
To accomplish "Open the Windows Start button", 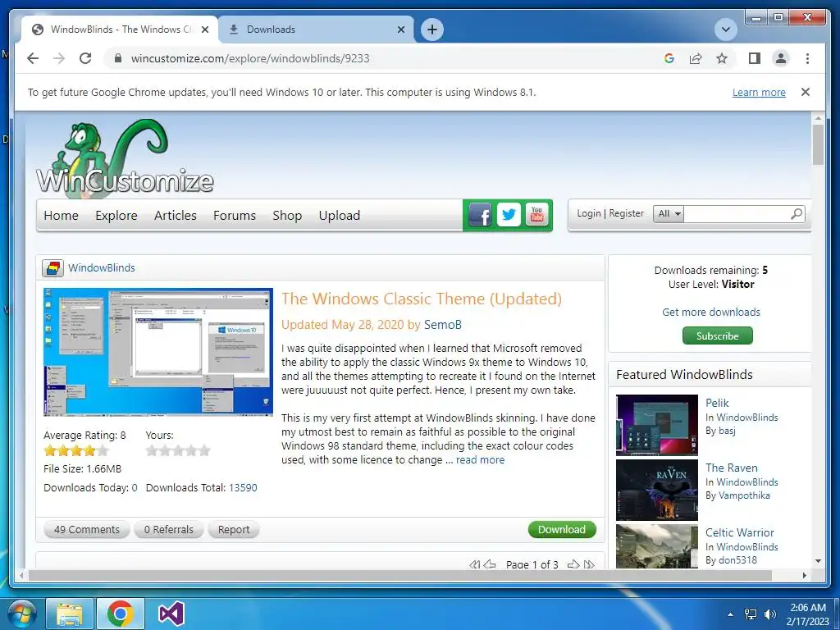I will tap(21, 614).
